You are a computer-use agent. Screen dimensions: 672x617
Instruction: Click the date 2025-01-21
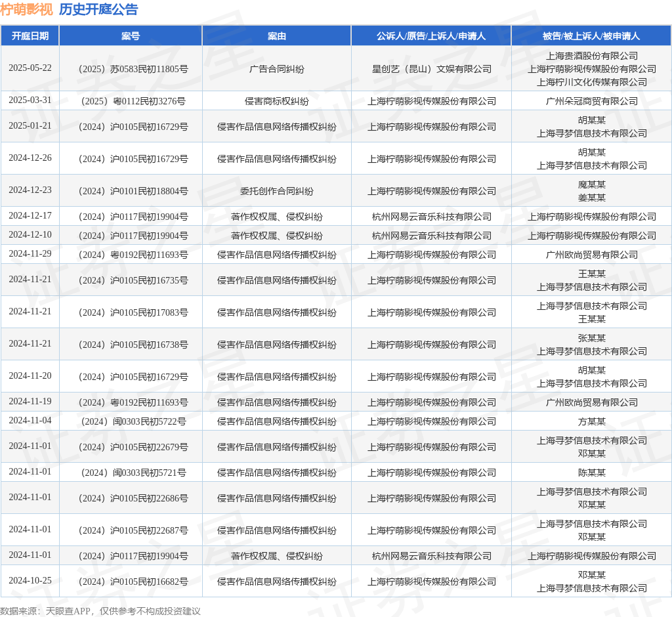point(30,126)
